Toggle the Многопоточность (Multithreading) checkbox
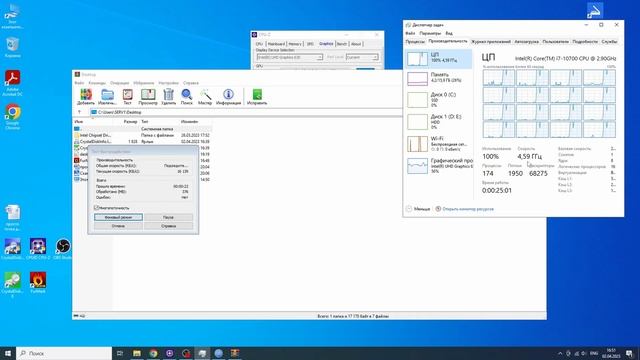The width and height of the screenshot is (640, 360). (97, 208)
